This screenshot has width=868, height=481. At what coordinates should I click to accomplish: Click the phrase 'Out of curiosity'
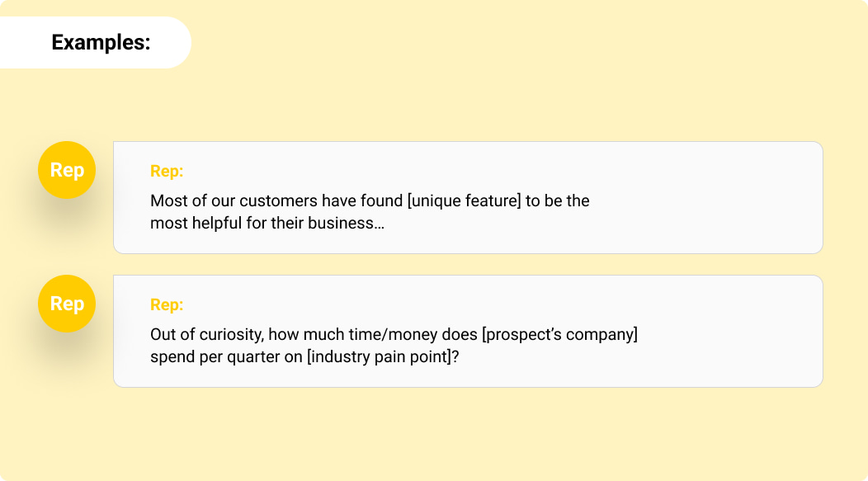point(205,335)
